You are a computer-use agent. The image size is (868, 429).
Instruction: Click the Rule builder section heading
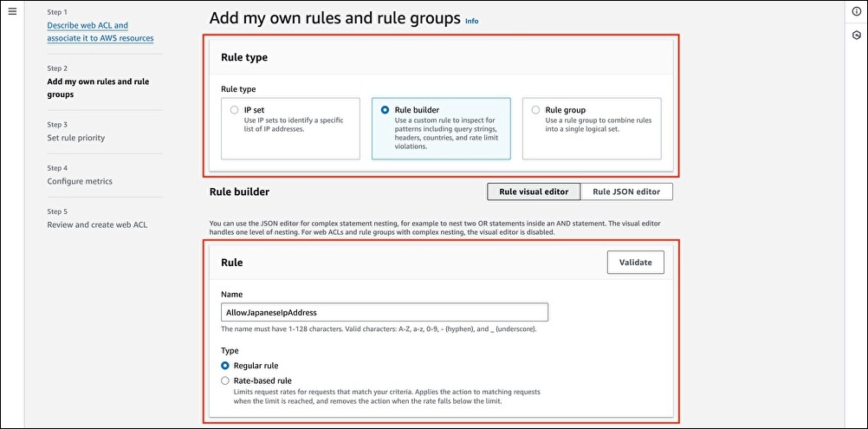tap(239, 192)
